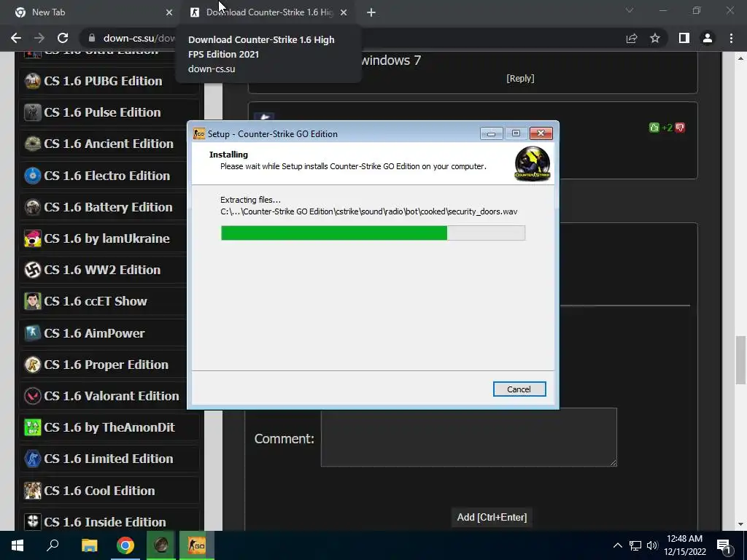Screen dimensions: 747x560
Task: Open Chrome side panel
Action: (x=684, y=38)
